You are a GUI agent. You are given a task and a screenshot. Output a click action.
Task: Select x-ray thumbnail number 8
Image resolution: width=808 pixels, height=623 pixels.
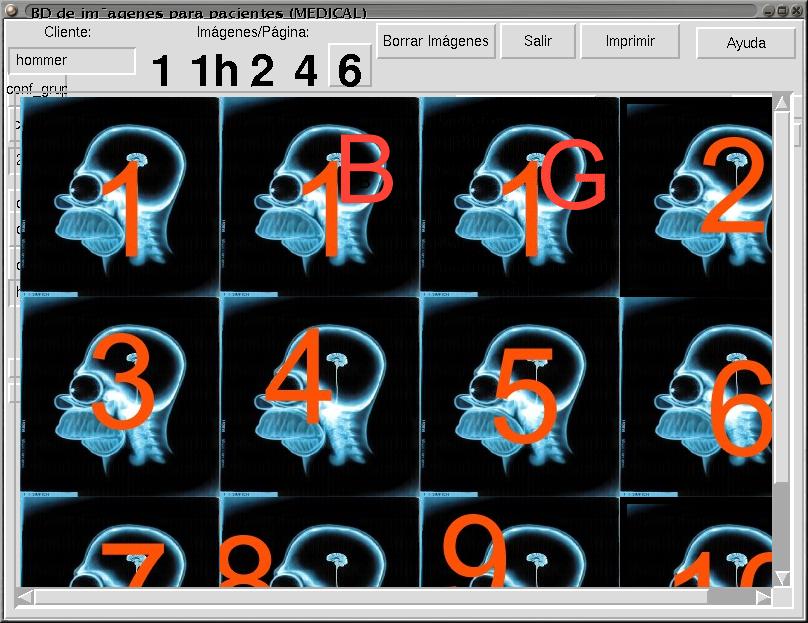point(319,542)
